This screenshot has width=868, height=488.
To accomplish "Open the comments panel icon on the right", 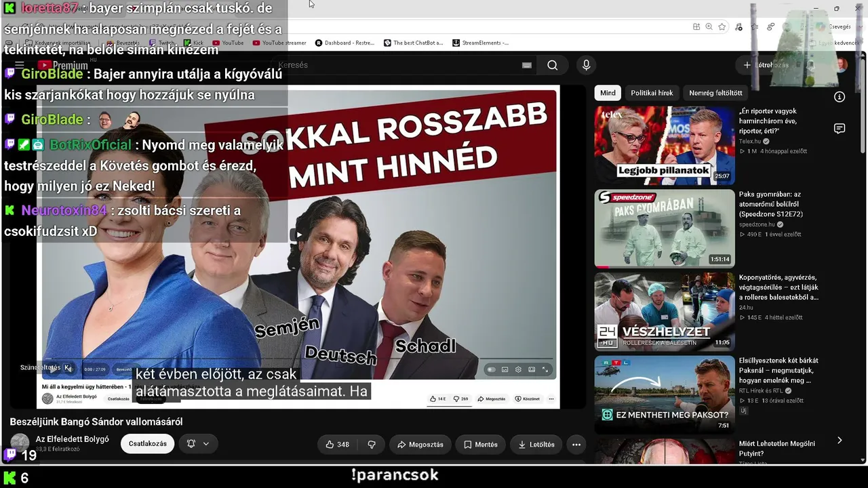I will click(840, 129).
